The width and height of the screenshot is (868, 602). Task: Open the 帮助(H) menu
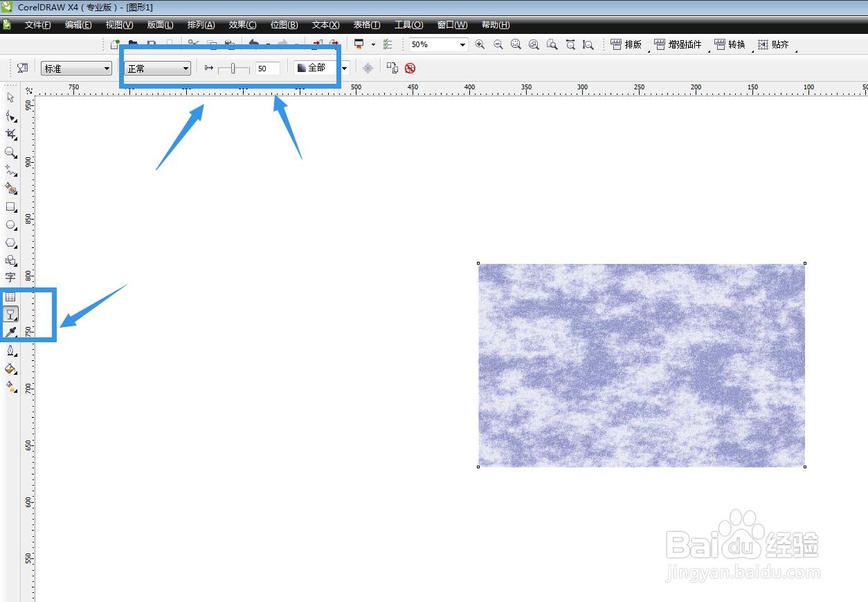coord(496,25)
